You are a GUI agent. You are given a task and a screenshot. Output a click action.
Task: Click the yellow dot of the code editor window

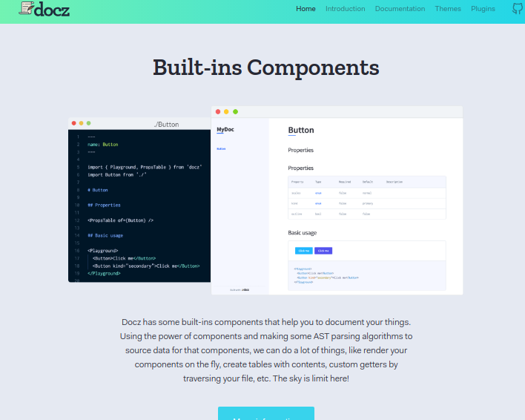tap(81, 123)
